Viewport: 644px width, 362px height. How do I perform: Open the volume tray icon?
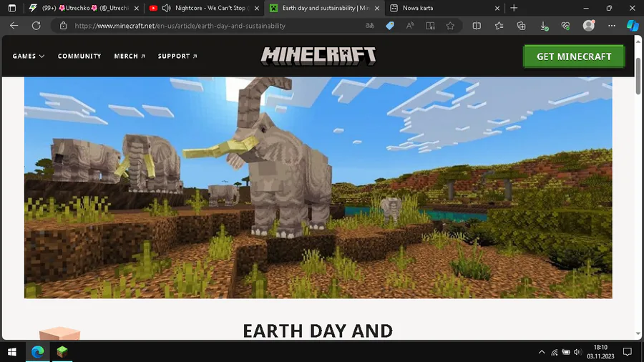tap(577, 352)
